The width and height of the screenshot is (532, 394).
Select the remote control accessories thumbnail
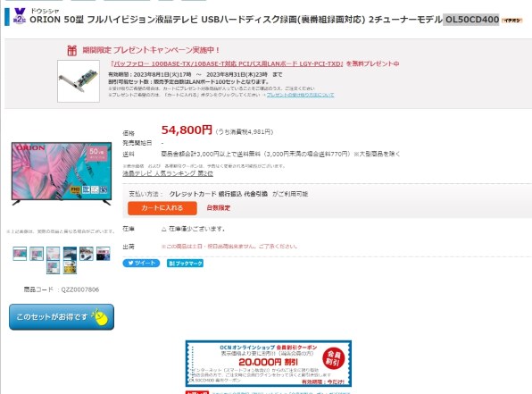87,254
